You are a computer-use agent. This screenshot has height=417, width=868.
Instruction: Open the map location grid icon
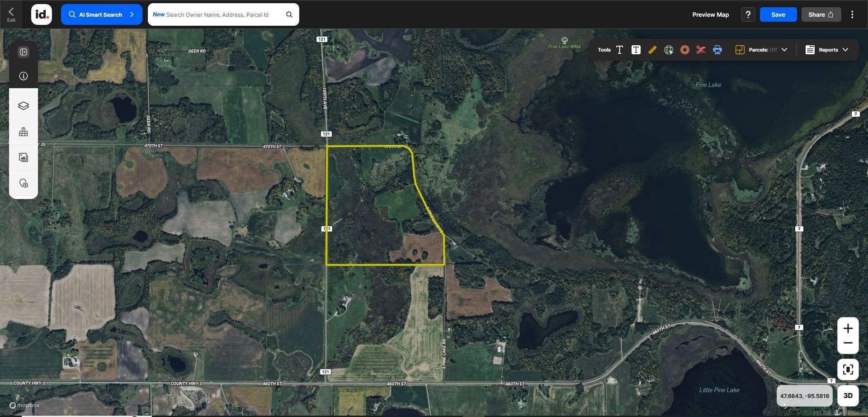tap(24, 132)
